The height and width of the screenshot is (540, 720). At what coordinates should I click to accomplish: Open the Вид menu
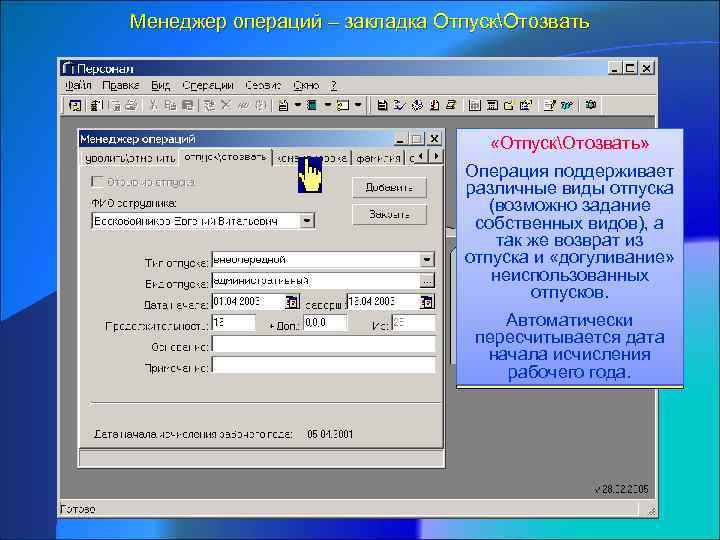coord(160,85)
